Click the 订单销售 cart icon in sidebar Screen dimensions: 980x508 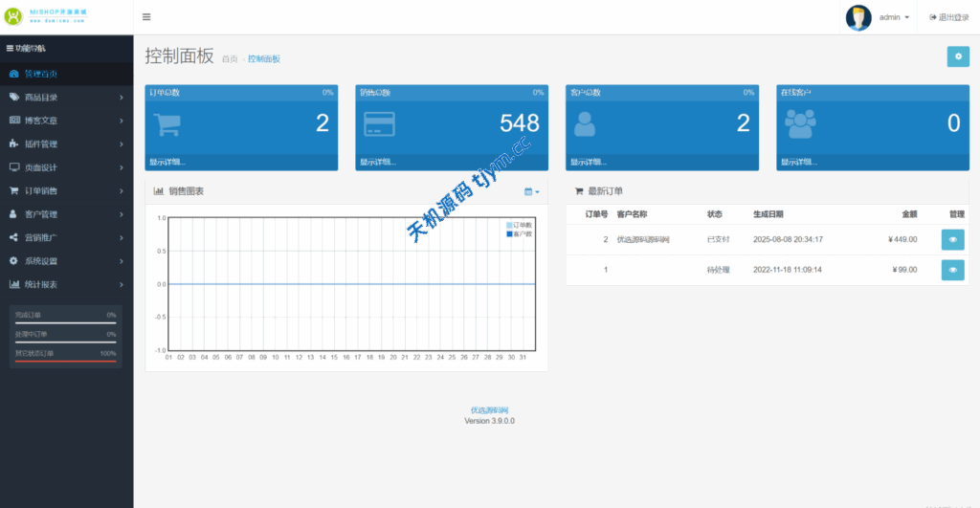point(13,190)
